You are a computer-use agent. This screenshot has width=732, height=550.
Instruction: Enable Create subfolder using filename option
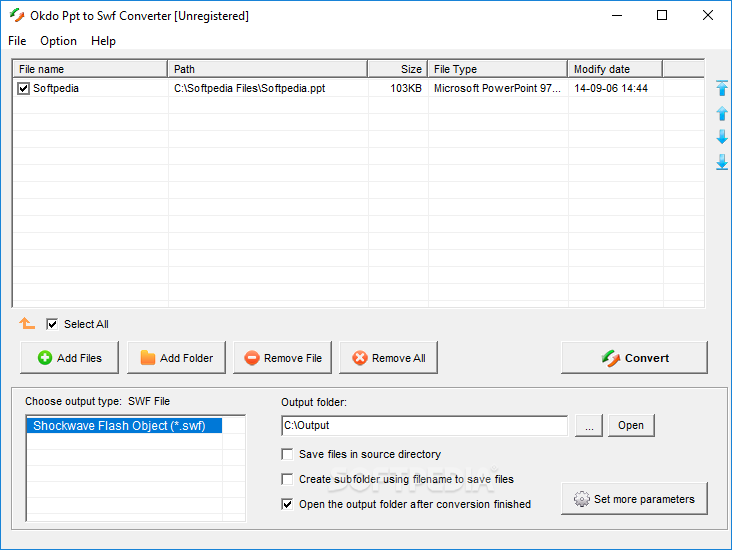[x=287, y=479]
